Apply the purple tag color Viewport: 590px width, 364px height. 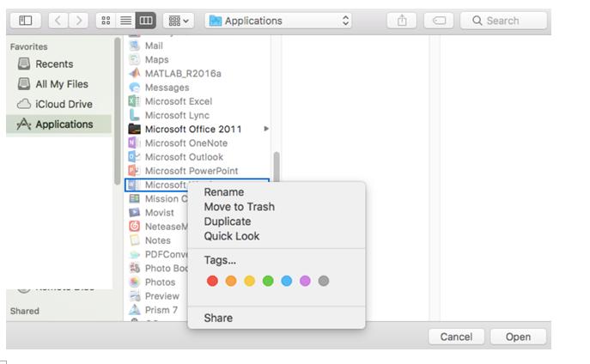pos(305,281)
